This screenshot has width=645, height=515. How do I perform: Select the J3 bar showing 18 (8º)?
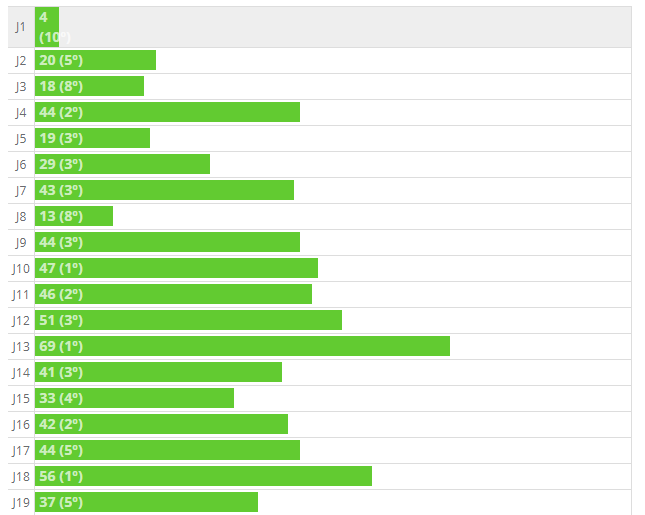tap(89, 86)
